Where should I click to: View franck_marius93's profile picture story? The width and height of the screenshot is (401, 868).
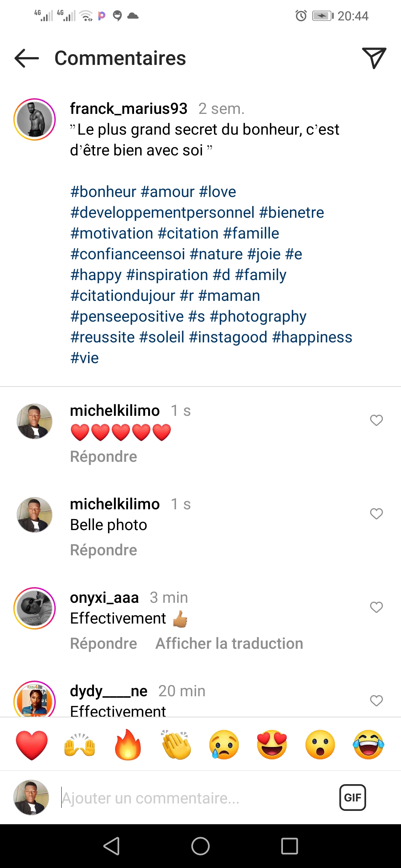[35, 120]
